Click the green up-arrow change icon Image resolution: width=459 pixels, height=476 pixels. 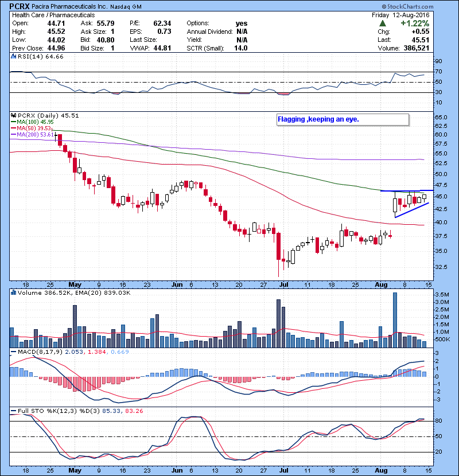(383, 24)
